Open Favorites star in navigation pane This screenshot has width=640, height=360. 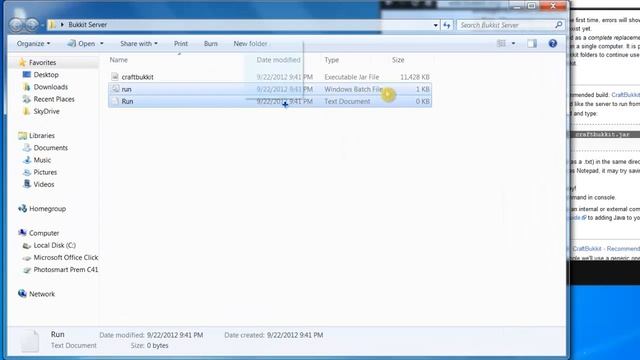[x=22, y=62]
